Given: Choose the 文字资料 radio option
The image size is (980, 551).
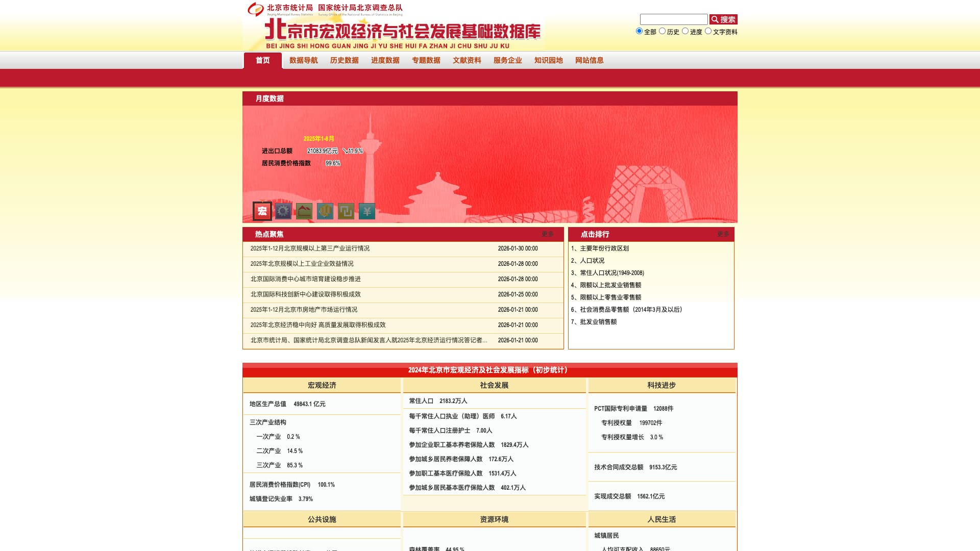Looking at the screenshot, I should pos(708,31).
